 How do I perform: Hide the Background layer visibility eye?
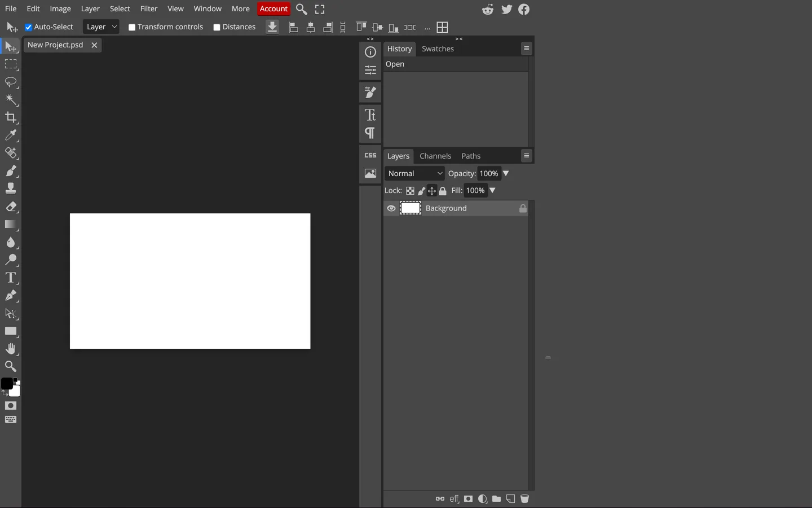coord(391,208)
